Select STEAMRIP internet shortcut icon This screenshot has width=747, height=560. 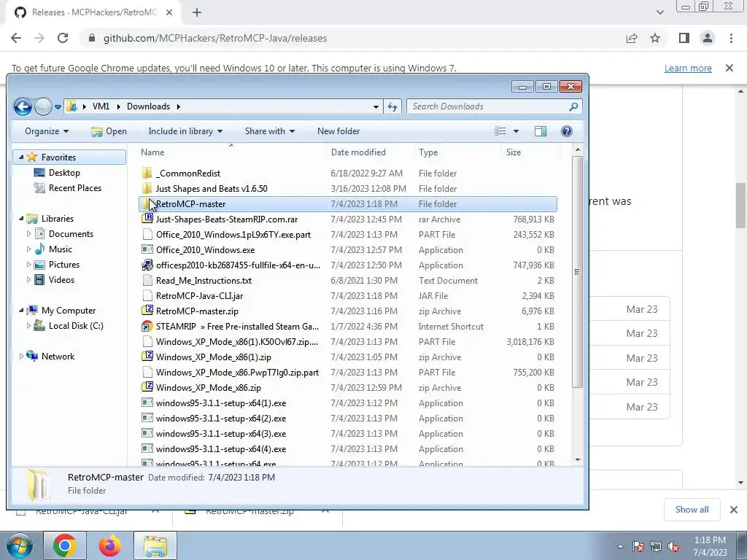point(147,326)
